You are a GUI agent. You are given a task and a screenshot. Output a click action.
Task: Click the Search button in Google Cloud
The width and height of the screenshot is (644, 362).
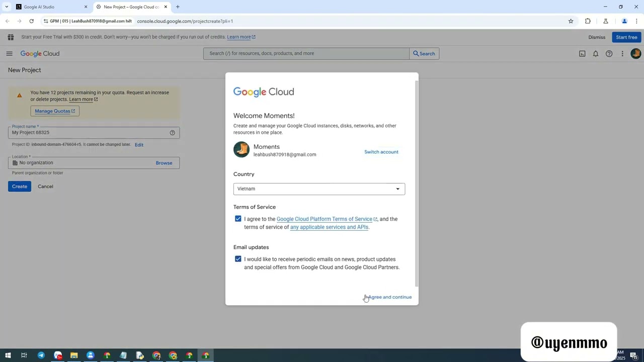(424, 54)
